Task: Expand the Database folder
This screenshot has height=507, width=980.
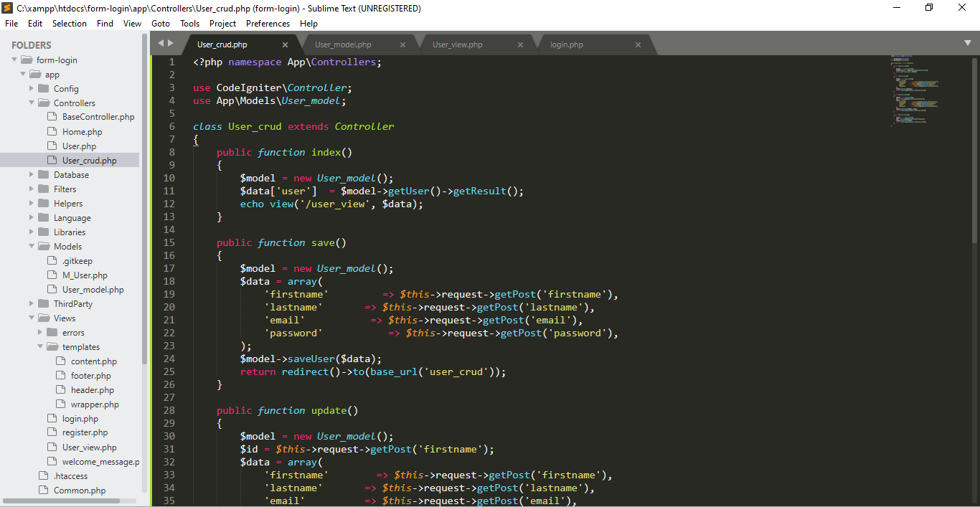Action: point(32,175)
